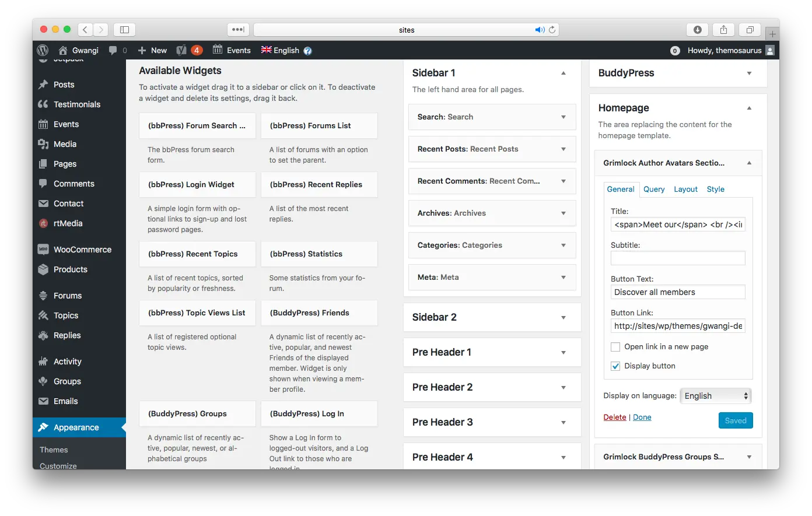The width and height of the screenshot is (812, 516).
Task: Expand the Search widget in Sidebar 1
Action: pos(563,117)
